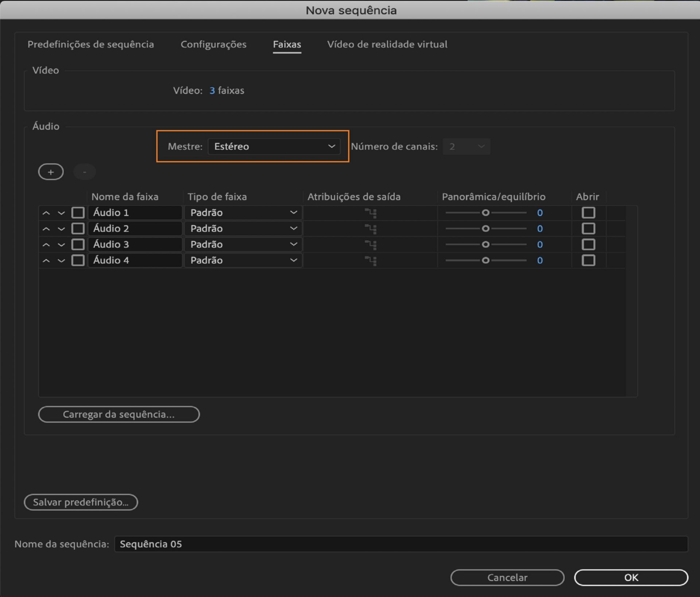Enable the Abrir checkbox for Áudio 2

[x=588, y=229]
